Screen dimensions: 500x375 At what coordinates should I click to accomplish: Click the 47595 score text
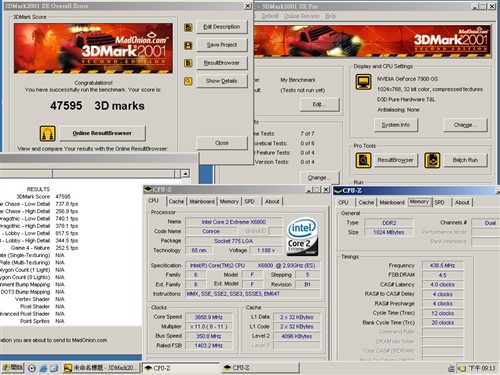[66, 106]
